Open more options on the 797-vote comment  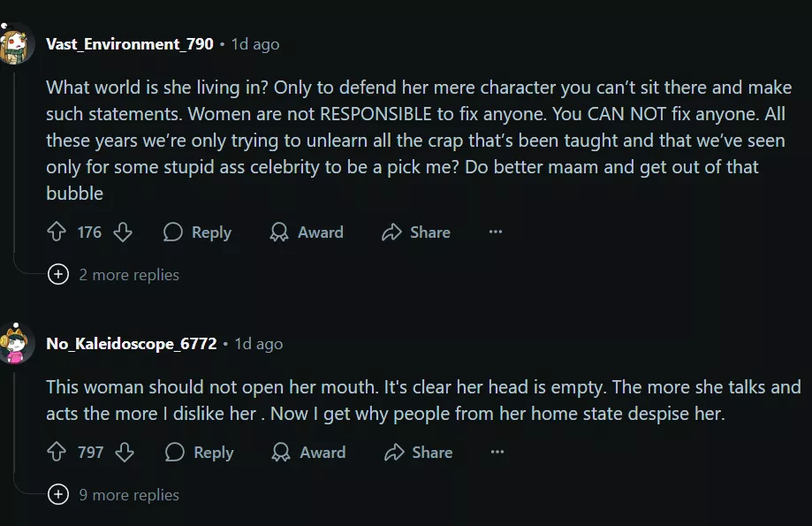point(497,453)
